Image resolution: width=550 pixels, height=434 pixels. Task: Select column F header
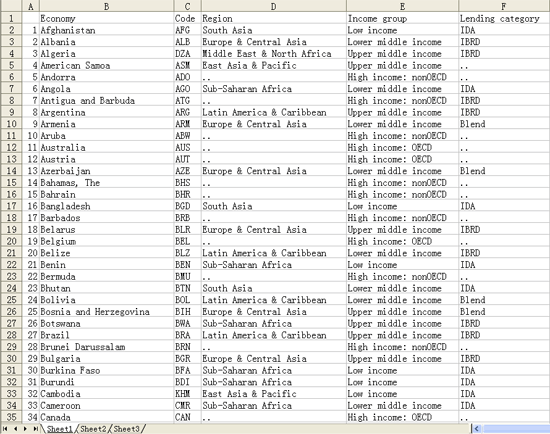point(504,6)
